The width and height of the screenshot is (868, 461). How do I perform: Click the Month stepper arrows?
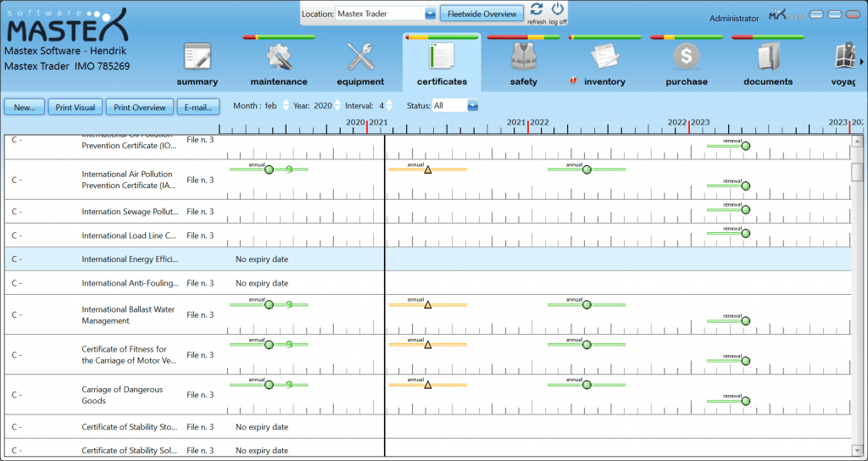pyautogui.click(x=286, y=106)
